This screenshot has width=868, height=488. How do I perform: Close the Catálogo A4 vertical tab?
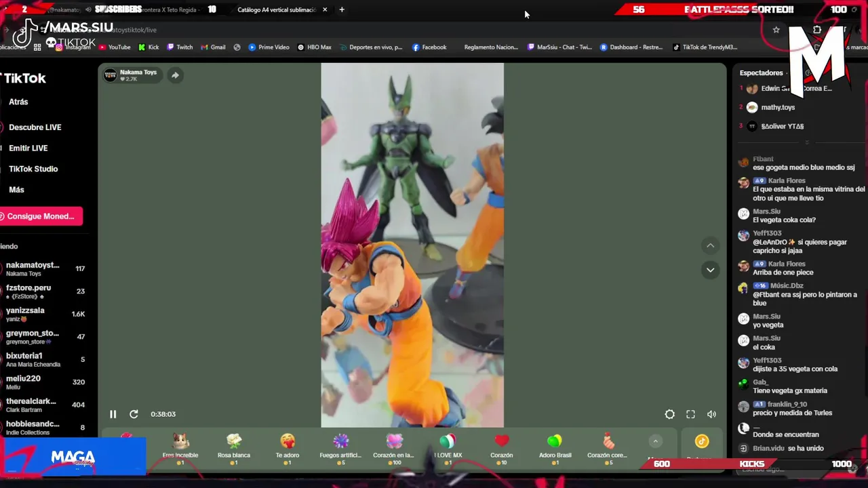325,9
